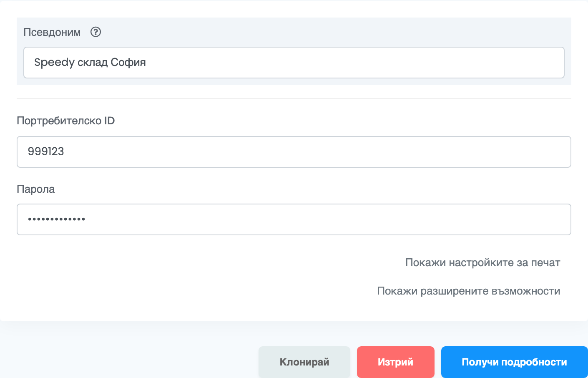Edit the Псевдоним field with Speedy склад София
The height and width of the screenshot is (378, 588).
click(294, 63)
